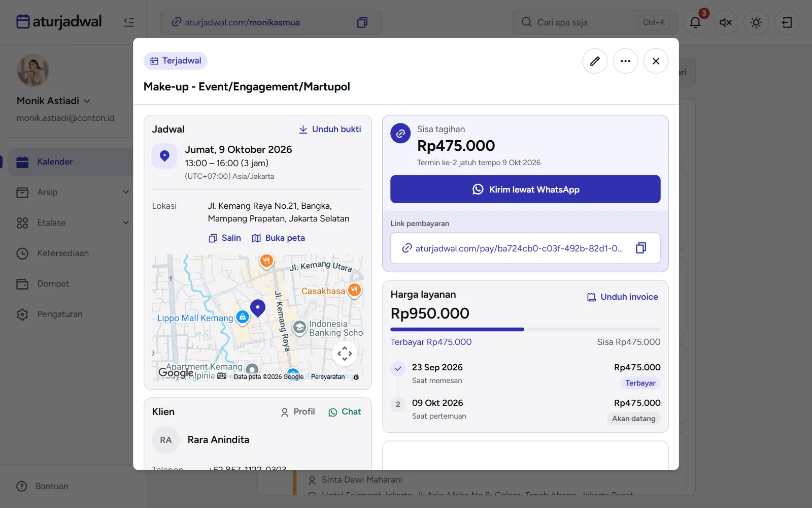The image size is (812, 508).
Task: Toggle the sound mute icon
Action: click(726, 22)
